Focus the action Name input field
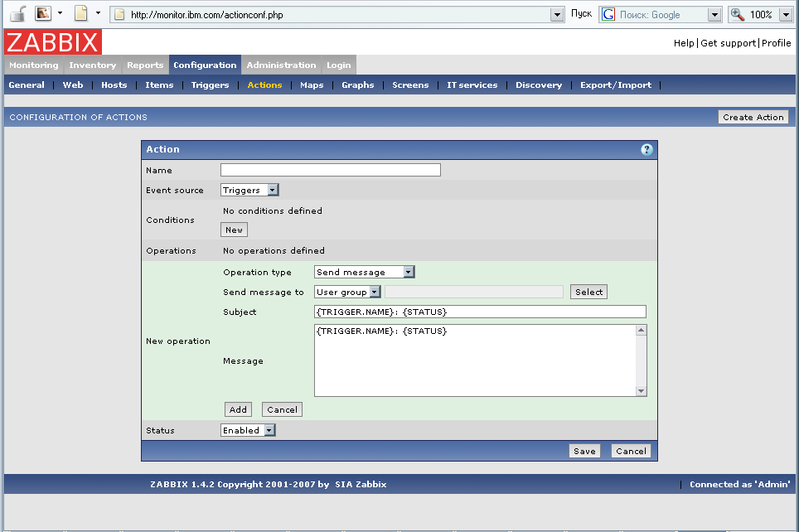The width and height of the screenshot is (799, 532). click(330, 170)
